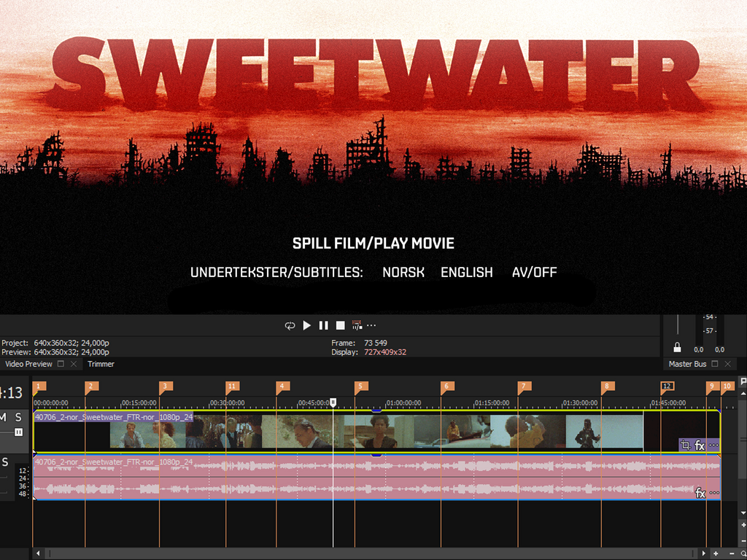Click SPILL FILM/PLAY MOVIE menu option
747x560 pixels.
coord(373,244)
